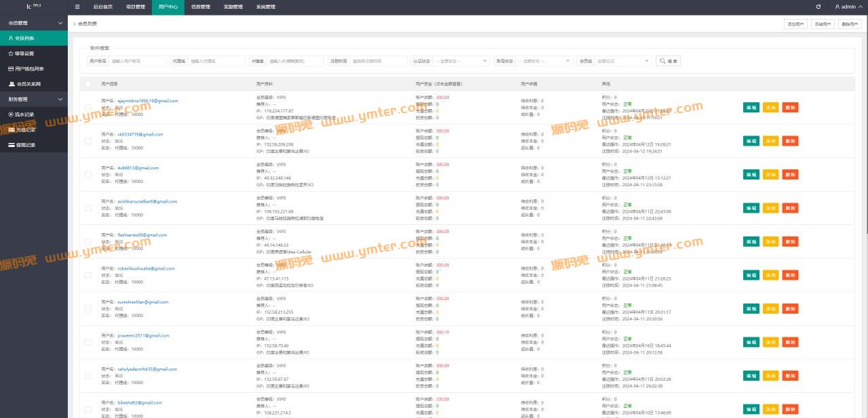Open 提现记录 sidebar item
The image size is (868, 418).
(34, 145)
